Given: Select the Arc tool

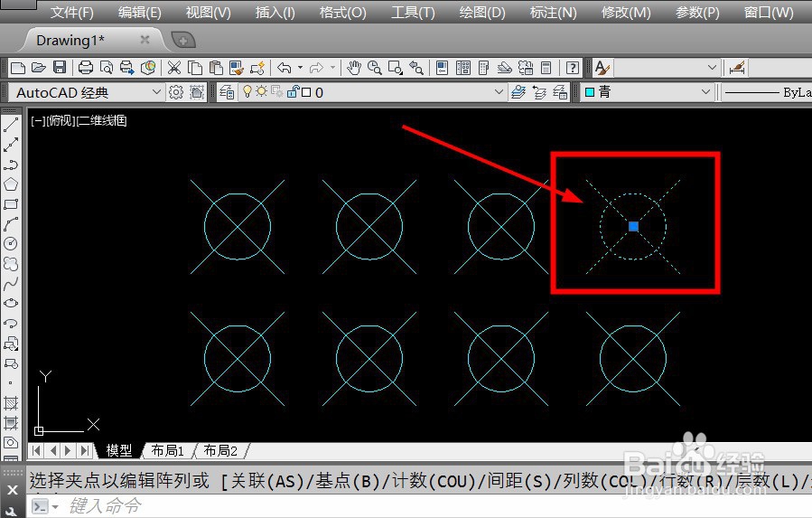Looking at the screenshot, I should click(x=11, y=223).
